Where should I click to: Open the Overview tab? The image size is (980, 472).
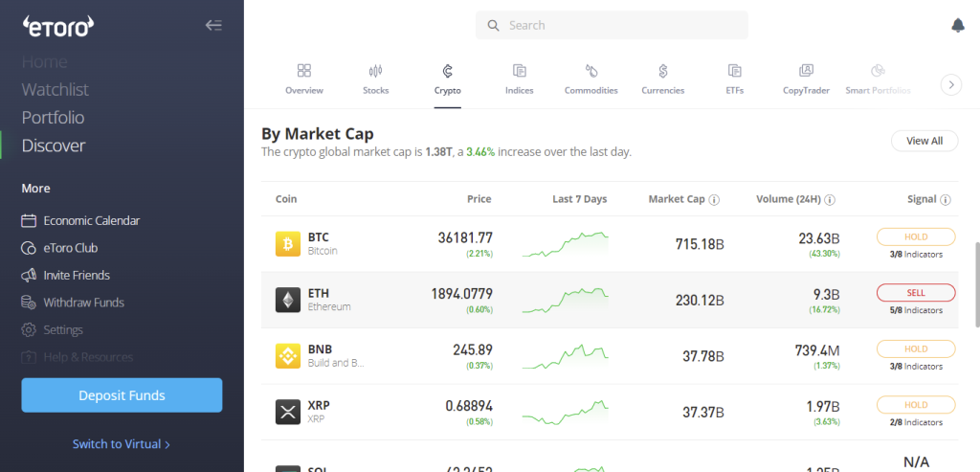304,90
